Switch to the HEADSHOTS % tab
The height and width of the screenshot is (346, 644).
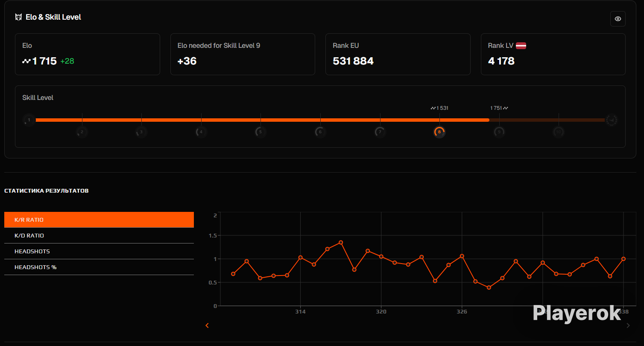click(99, 267)
